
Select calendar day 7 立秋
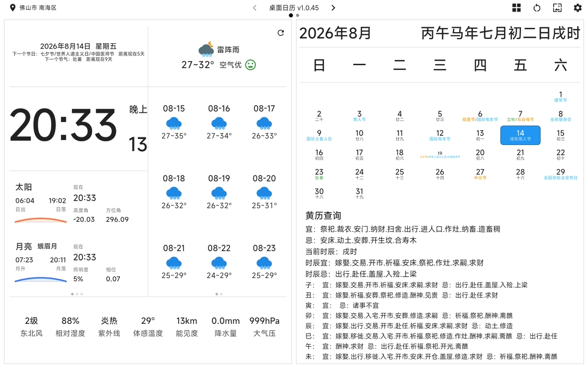tap(520, 116)
